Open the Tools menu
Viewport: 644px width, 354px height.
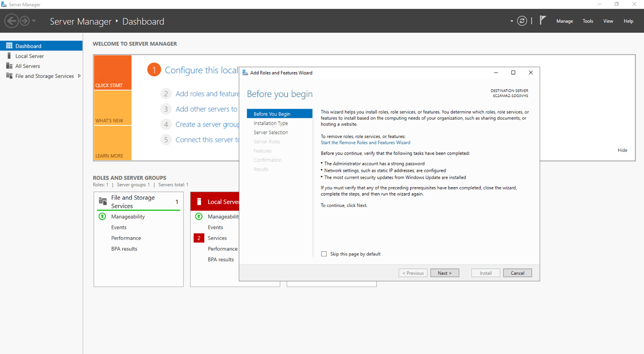tap(588, 21)
